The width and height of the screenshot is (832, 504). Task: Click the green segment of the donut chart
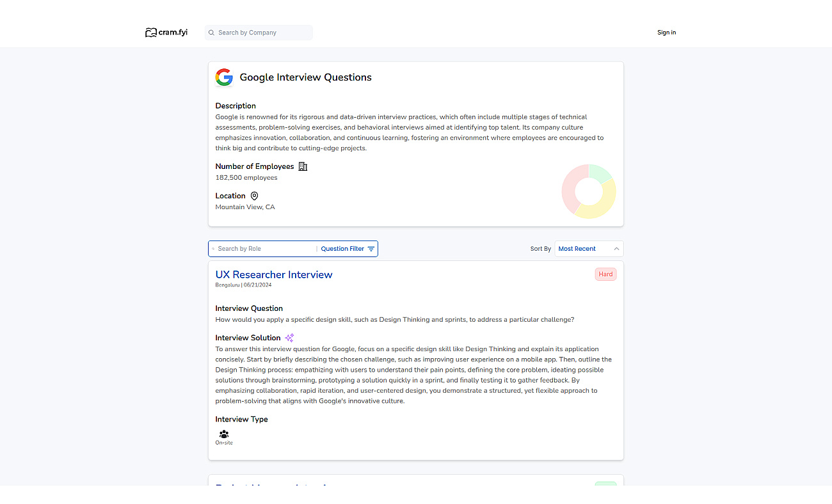coord(600,173)
